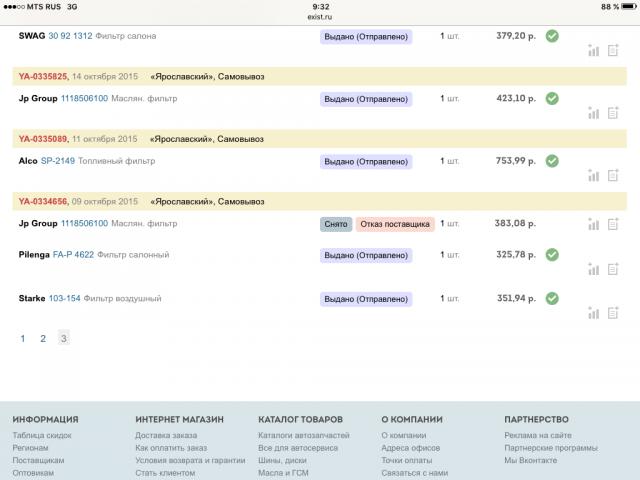Open note icon for 383,08 р. row
This screenshot has width=640, height=480.
point(613,224)
